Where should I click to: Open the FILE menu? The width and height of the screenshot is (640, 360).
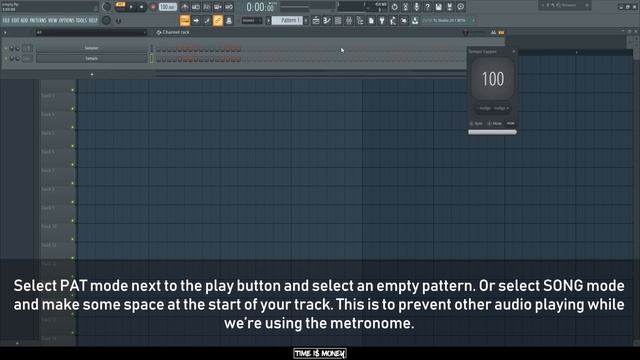[x=6, y=20]
